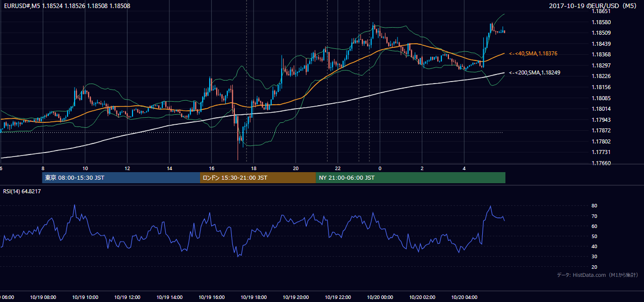This screenshot has height=302, width=644.
Task: Click the 10/20 02:00 date axis label
Action: (422, 297)
